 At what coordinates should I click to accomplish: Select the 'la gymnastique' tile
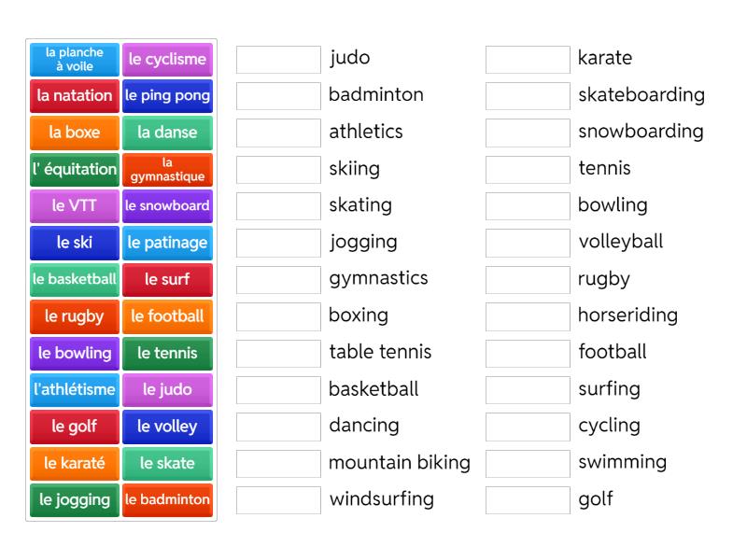pos(168,169)
